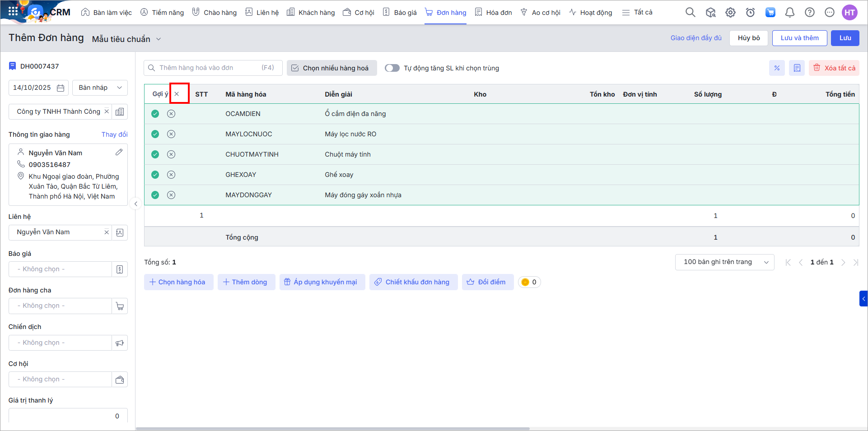868x431 pixels.
Task: Go to the Báo giá menu
Action: 400,13
